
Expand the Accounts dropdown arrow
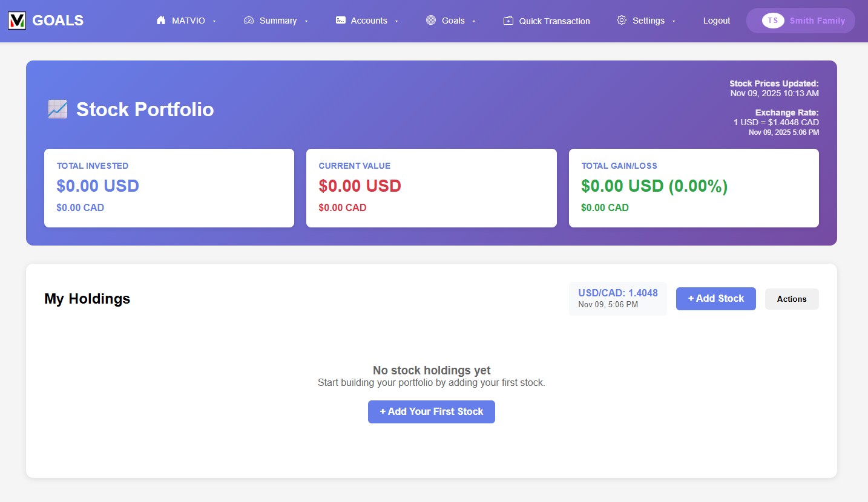(396, 21)
